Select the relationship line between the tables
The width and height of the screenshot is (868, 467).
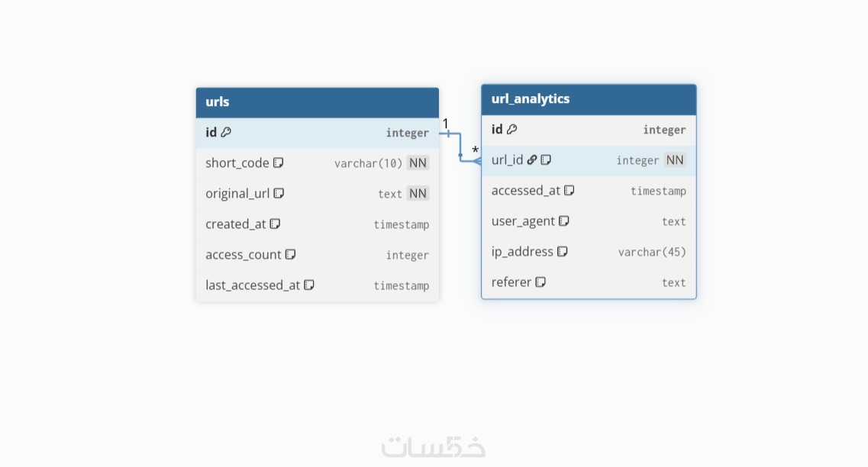coord(460,147)
